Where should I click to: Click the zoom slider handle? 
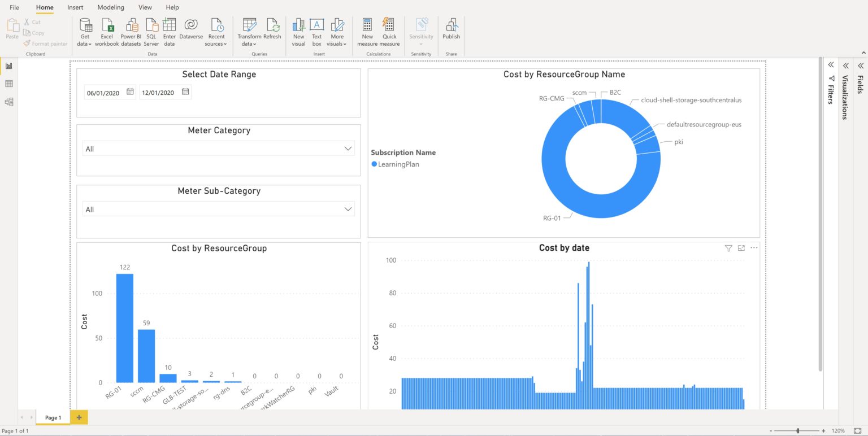pos(798,430)
